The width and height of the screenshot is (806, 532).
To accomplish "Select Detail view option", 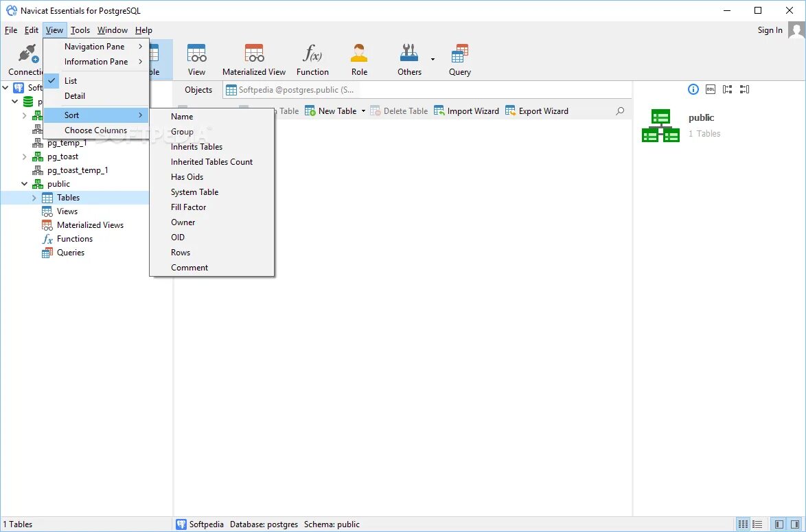I will (x=97, y=95).
